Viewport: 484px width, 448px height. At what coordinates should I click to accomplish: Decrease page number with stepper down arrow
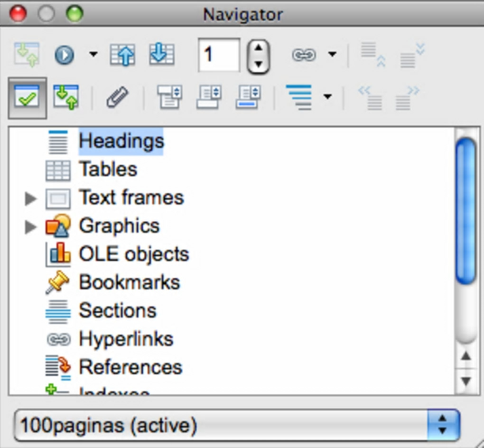click(x=258, y=64)
